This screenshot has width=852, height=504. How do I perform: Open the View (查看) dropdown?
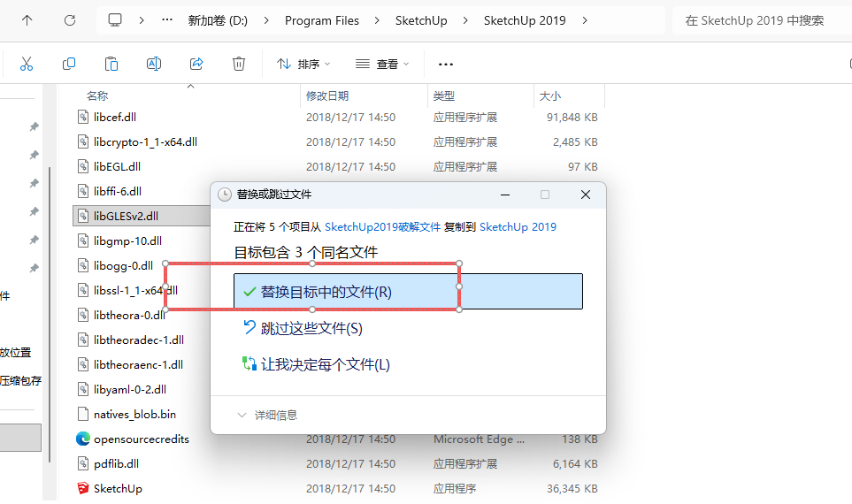pos(382,64)
